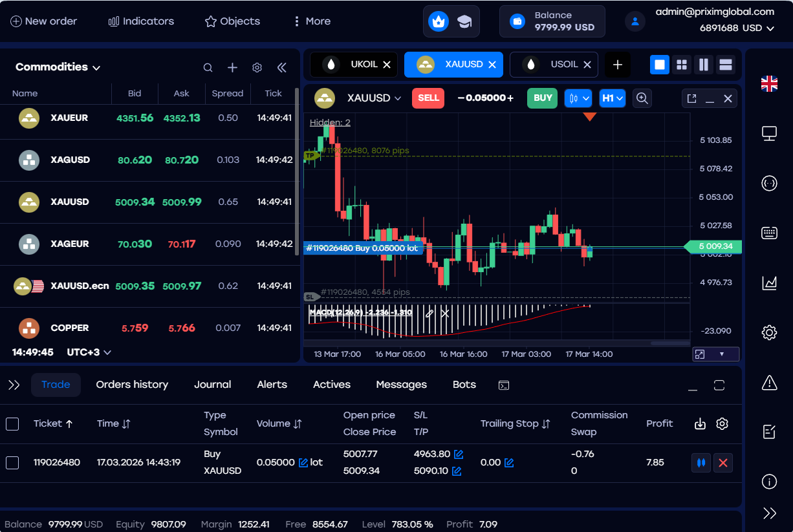
Task: Open the analytics chart icon in sidebar
Action: [x=769, y=282]
